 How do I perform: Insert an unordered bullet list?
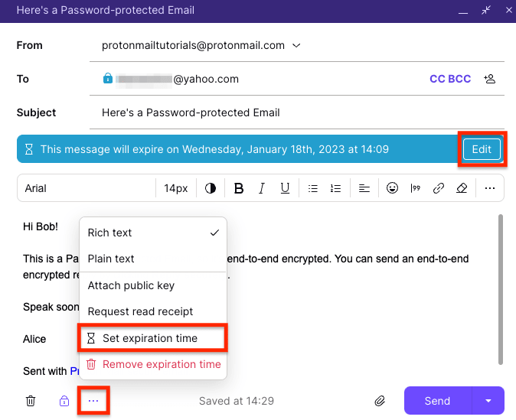[312, 188]
